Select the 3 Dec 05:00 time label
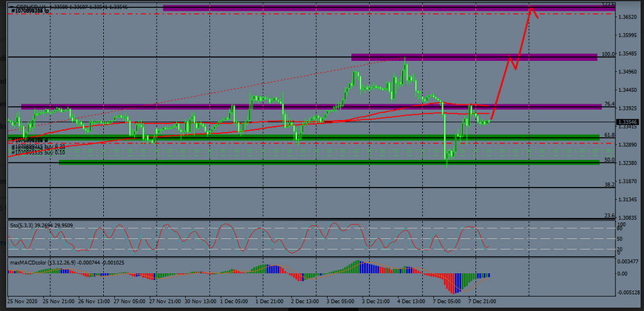The width and height of the screenshot is (644, 311). [340, 300]
